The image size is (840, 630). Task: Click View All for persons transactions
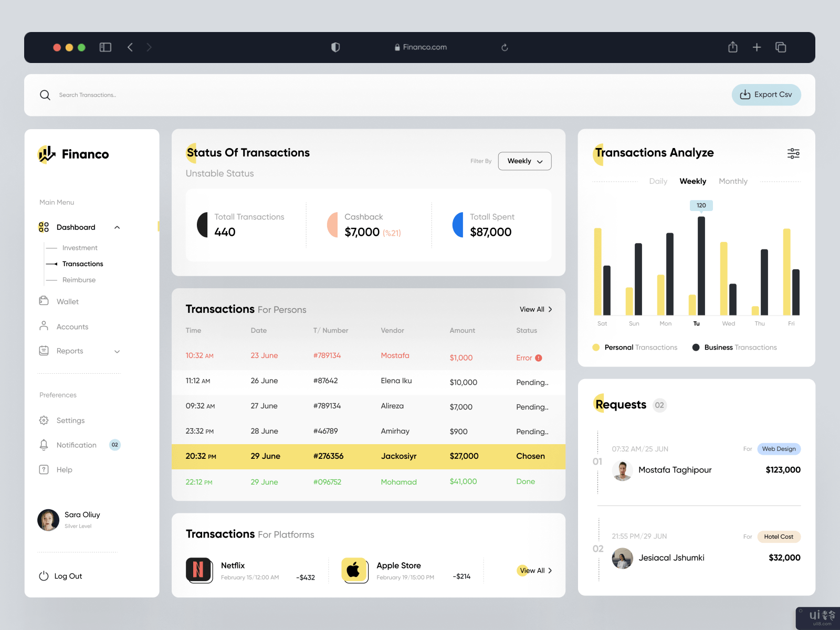pyautogui.click(x=535, y=309)
